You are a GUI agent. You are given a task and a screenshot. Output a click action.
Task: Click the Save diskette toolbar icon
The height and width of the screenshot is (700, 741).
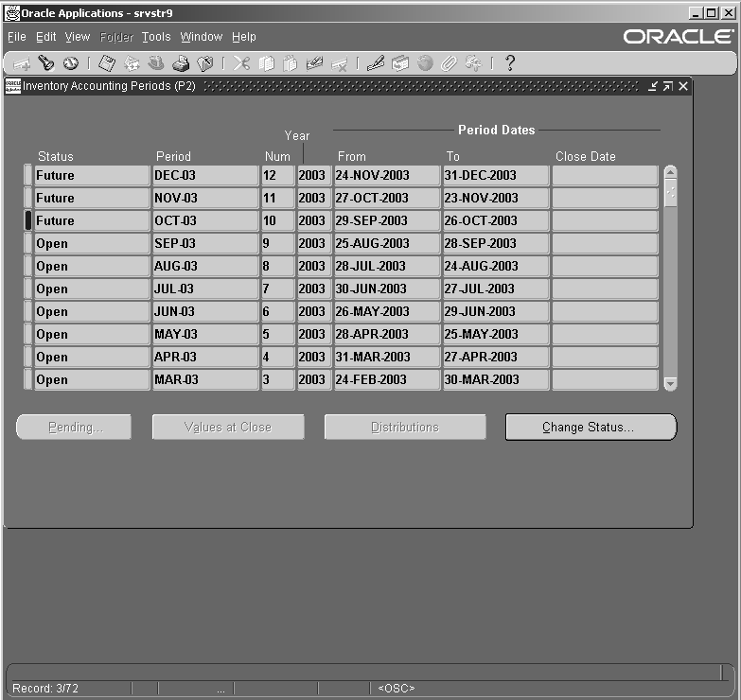point(106,62)
